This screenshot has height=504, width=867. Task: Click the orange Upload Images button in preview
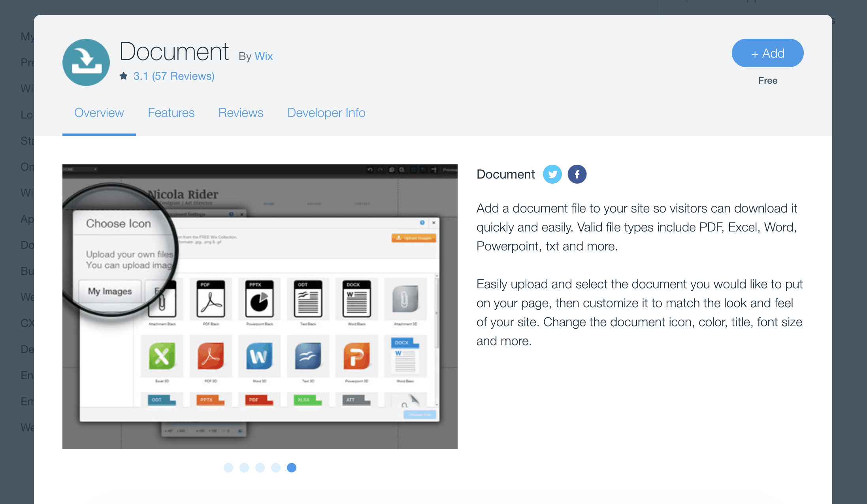click(414, 238)
